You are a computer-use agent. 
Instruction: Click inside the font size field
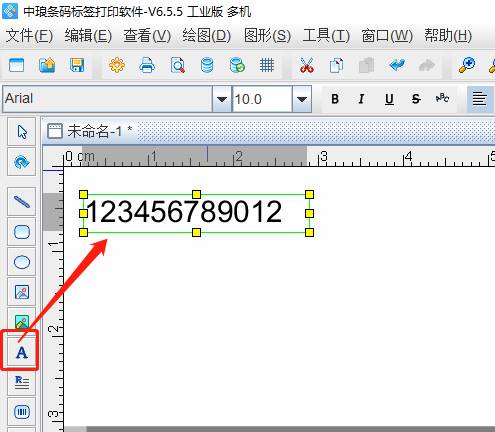coord(262,99)
